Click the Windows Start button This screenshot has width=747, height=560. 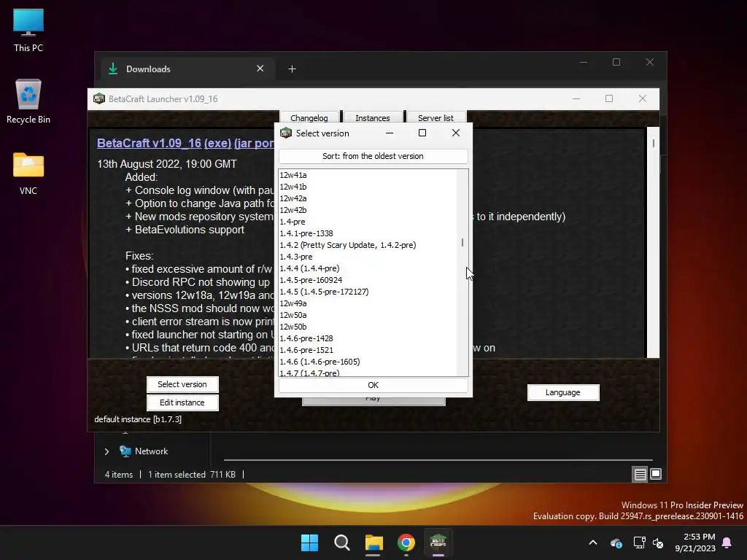click(309, 542)
